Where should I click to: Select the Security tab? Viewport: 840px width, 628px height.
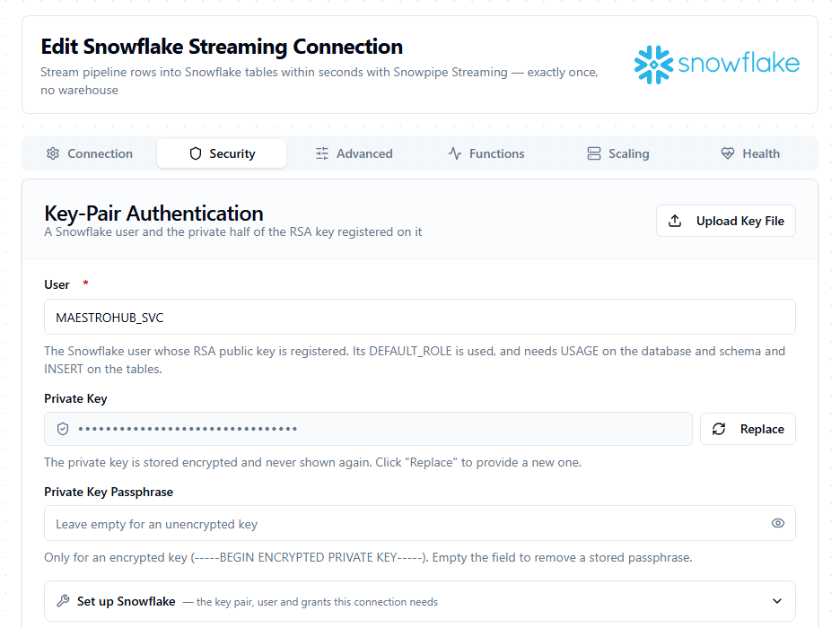pyautogui.click(x=222, y=153)
